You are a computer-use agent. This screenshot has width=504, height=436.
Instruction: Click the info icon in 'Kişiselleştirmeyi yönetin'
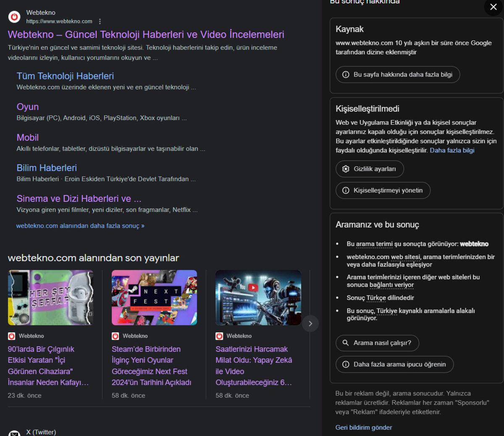point(345,191)
